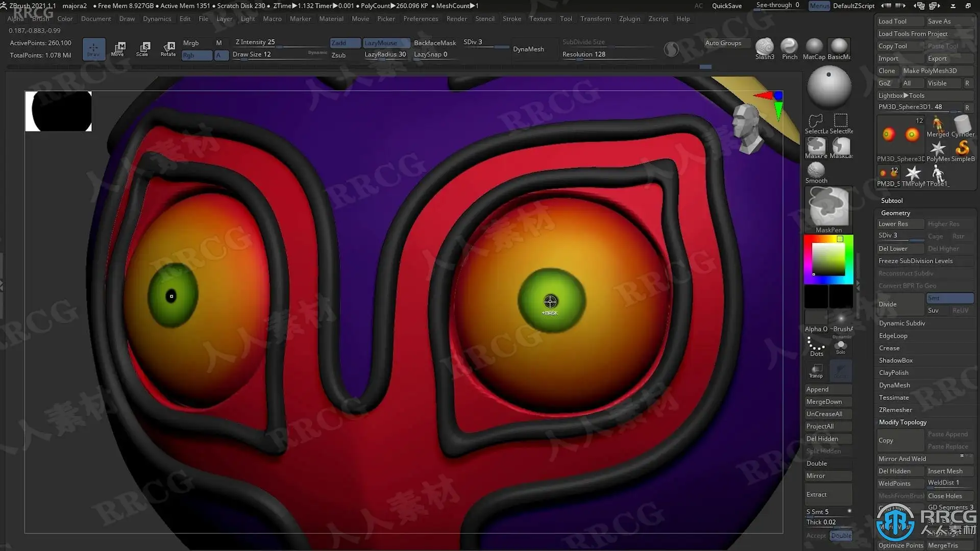Screen dimensions: 980x551
Task: Select the Draw mode icon
Action: (94, 49)
